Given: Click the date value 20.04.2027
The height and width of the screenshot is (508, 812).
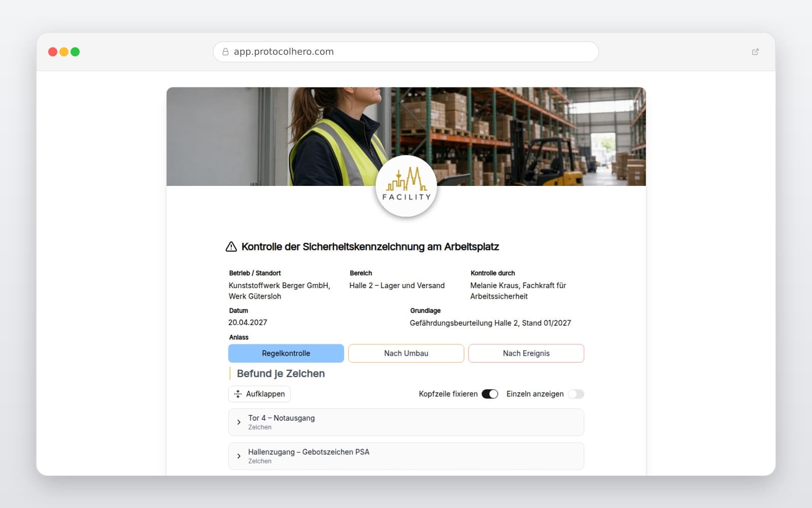Looking at the screenshot, I should (x=248, y=323).
